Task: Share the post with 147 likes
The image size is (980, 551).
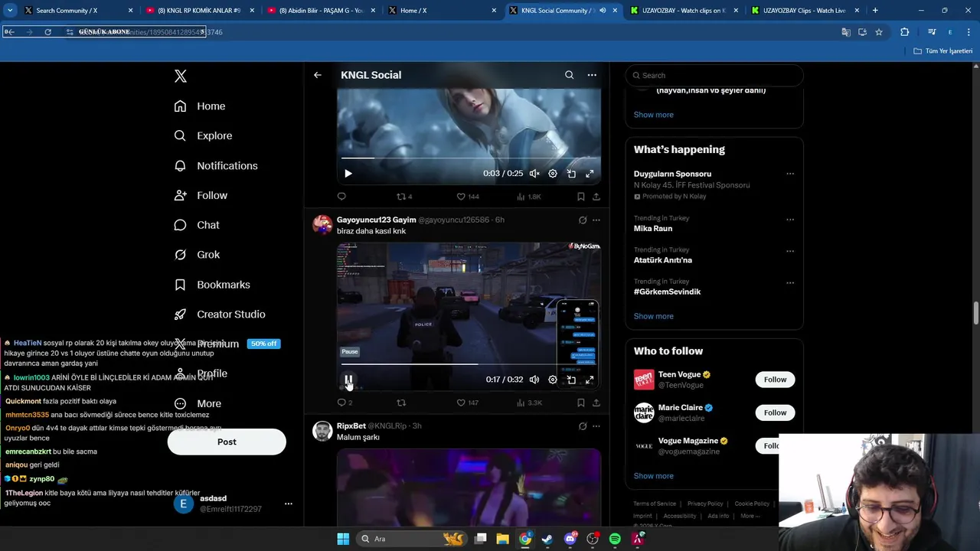Action: [x=596, y=403]
